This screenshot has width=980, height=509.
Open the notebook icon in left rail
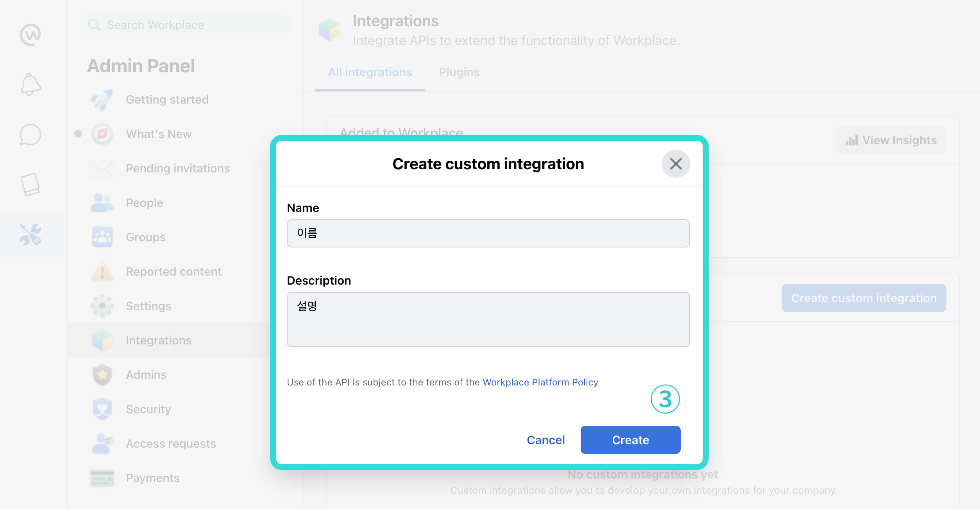click(x=30, y=185)
